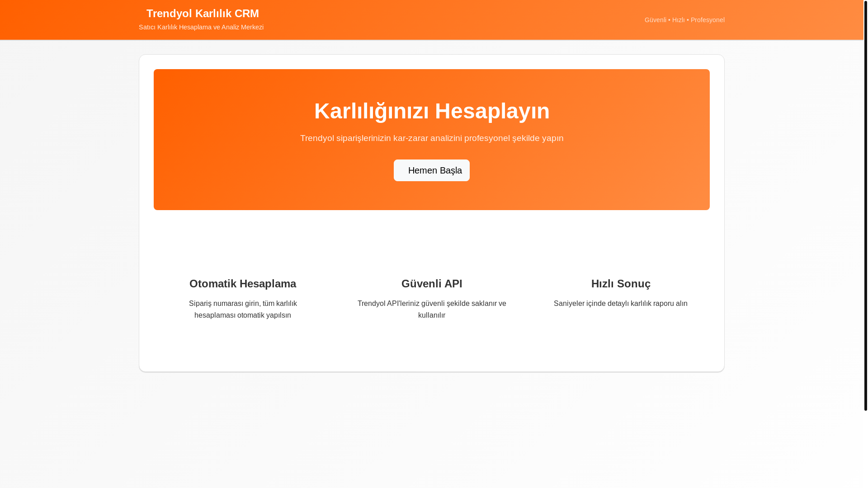Click the Hızlı Sonuç card title

point(621,284)
